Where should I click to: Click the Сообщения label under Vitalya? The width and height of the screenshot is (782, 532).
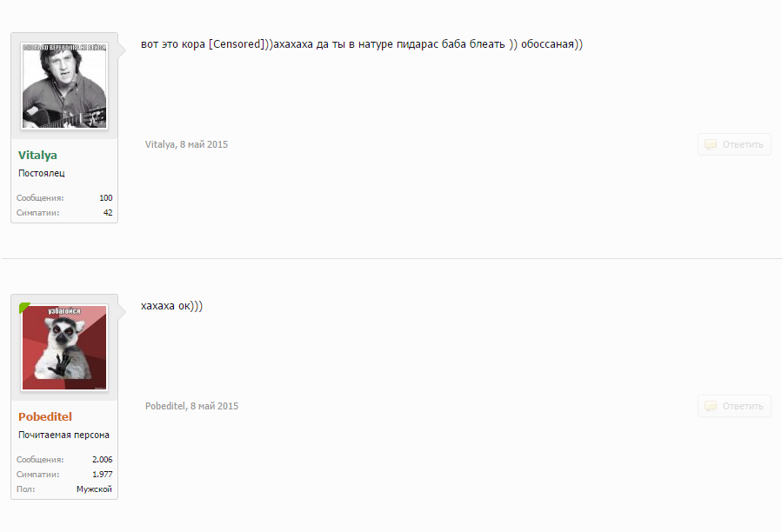click(x=40, y=198)
